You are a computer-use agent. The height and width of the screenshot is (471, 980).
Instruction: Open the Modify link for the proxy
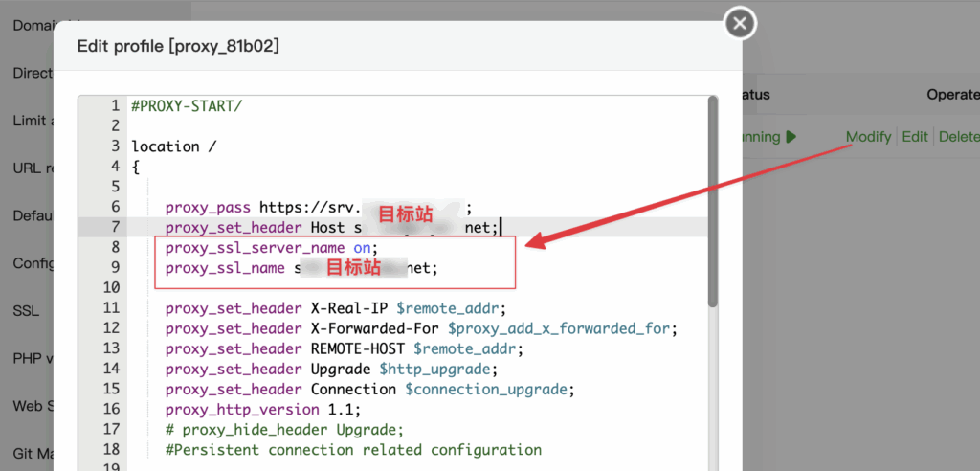pyautogui.click(x=868, y=136)
